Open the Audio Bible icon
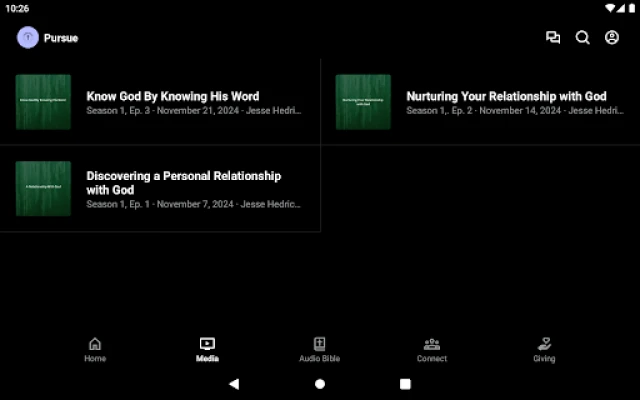Image resolution: width=640 pixels, height=400 pixels. tap(319, 344)
